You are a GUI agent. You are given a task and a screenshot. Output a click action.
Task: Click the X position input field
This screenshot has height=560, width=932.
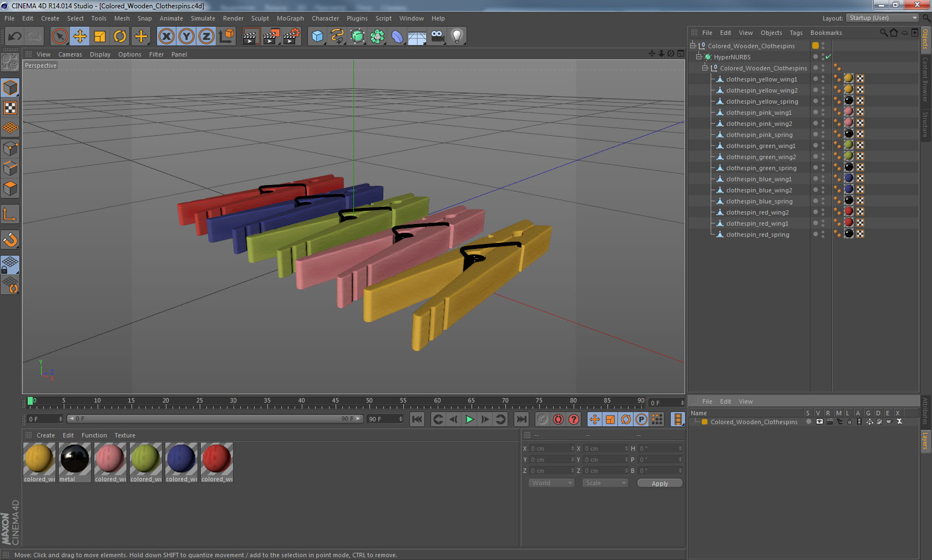pyautogui.click(x=551, y=449)
